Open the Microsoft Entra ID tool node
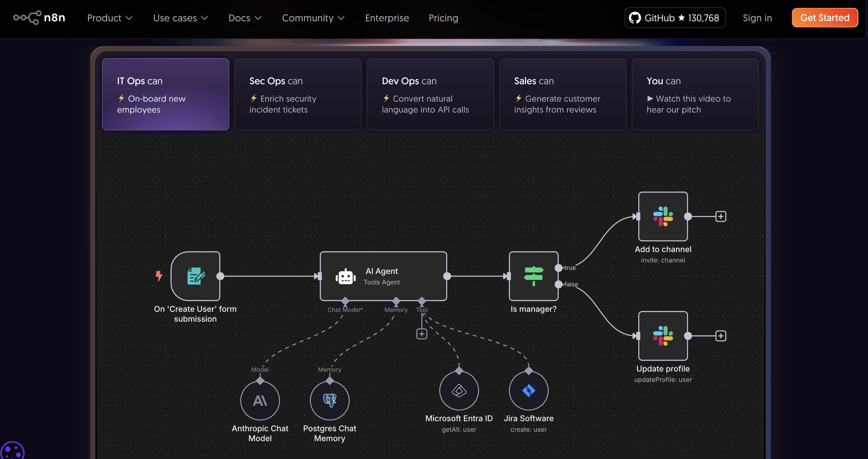 pos(458,391)
